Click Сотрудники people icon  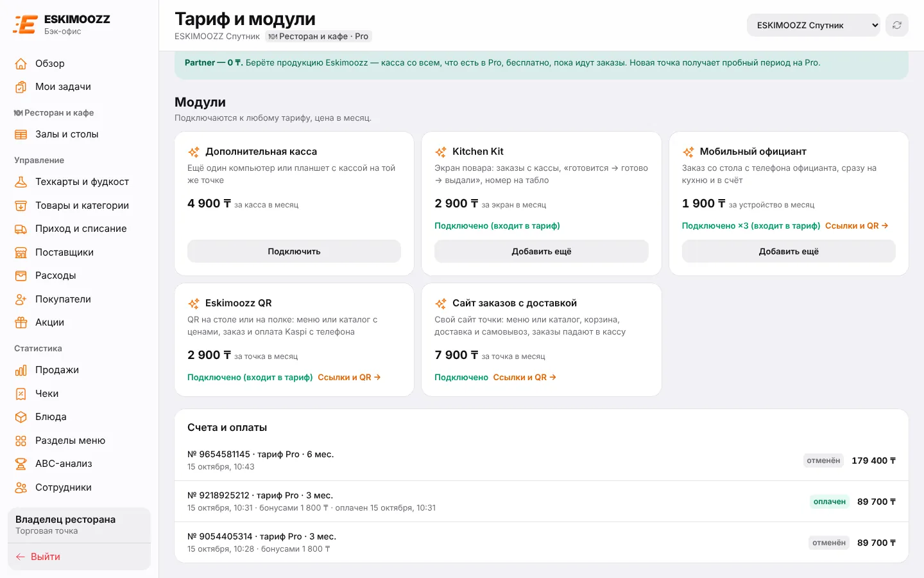click(21, 487)
